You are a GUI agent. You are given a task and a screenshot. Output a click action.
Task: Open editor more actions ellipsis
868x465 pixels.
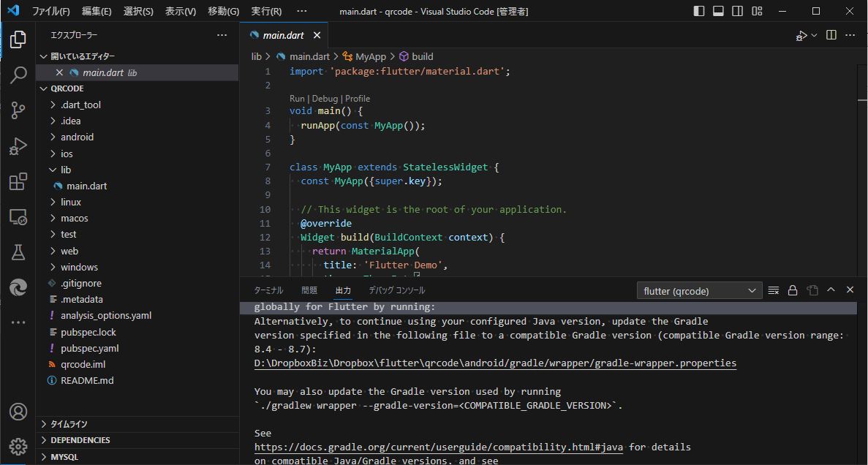[850, 35]
